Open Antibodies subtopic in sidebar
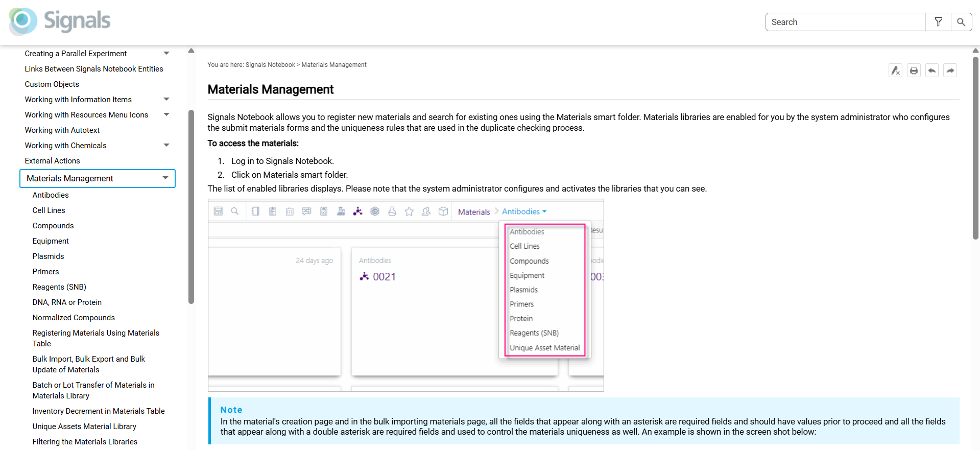Viewport: 980px width, 450px height. tap(51, 195)
